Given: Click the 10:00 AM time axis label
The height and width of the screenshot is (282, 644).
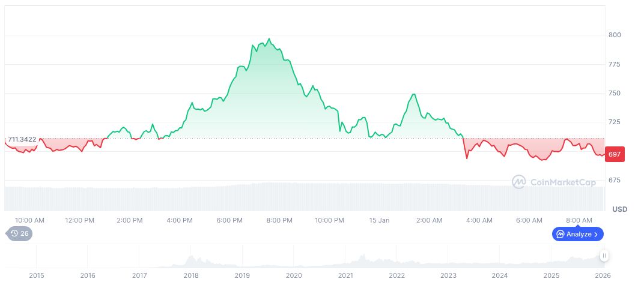Looking at the screenshot, I should click(29, 220).
